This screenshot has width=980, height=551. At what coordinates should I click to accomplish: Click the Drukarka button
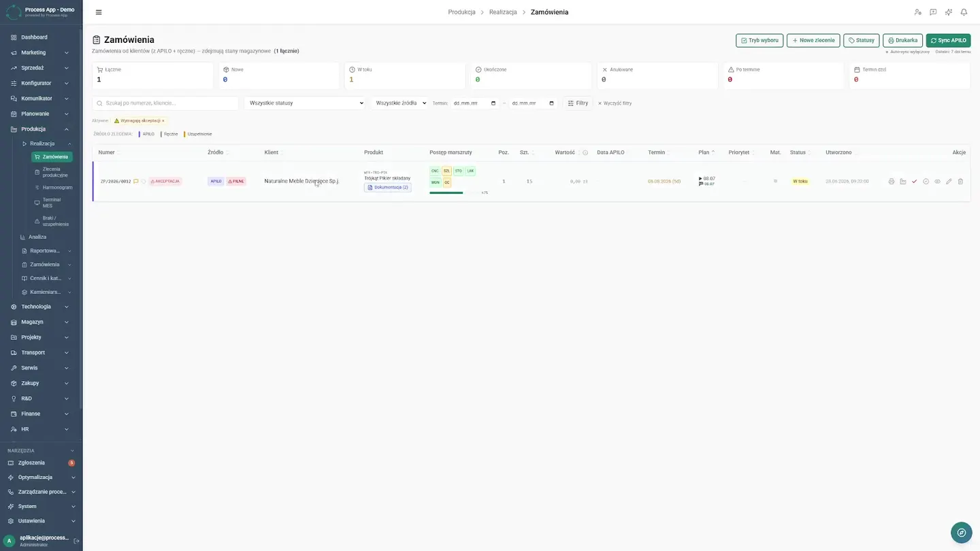point(903,40)
